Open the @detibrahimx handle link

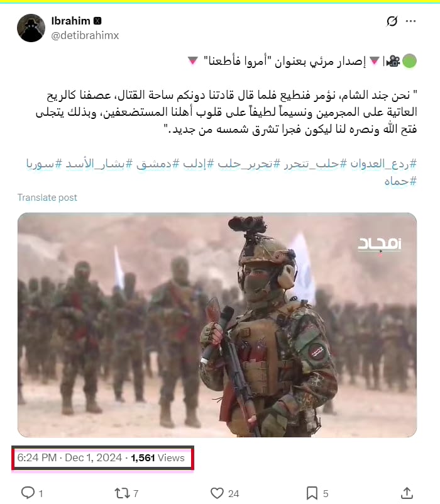point(85,35)
